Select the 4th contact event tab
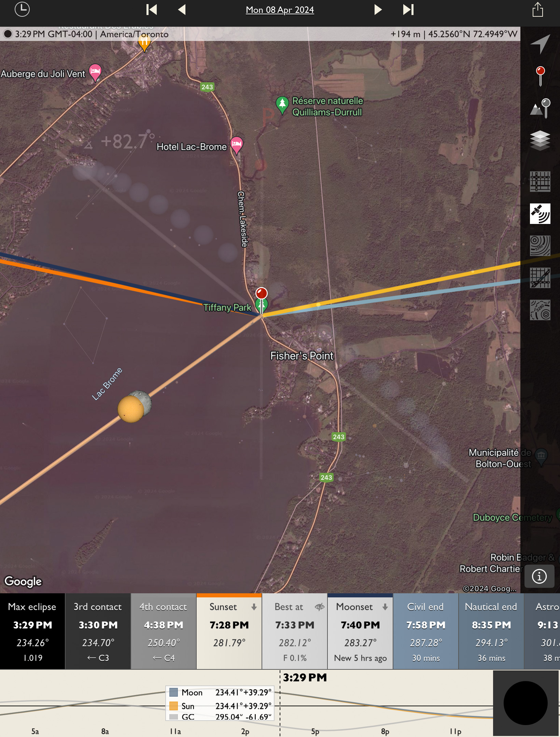560x737 pixels. pyautogui.click(x=163, y=631)
